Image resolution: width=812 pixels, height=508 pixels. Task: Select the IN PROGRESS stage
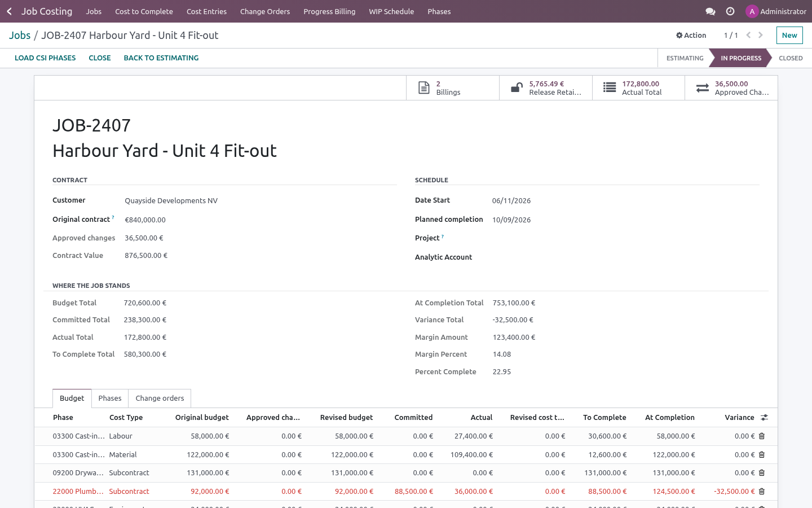point(740,58)
